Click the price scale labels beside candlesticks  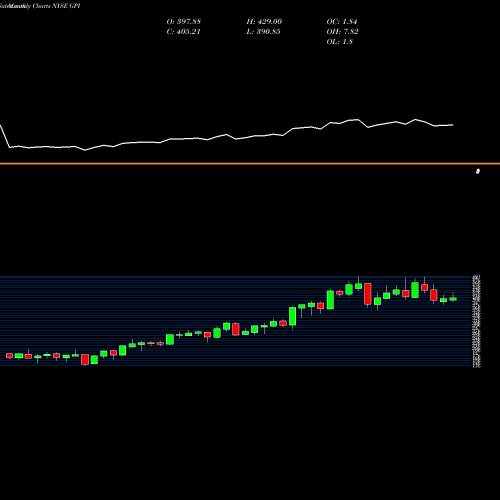point(477,322)
